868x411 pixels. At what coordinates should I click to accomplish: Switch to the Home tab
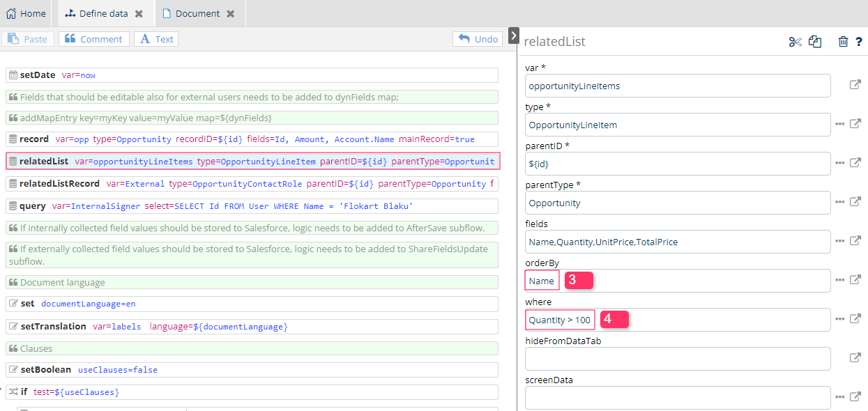(26, 13)
